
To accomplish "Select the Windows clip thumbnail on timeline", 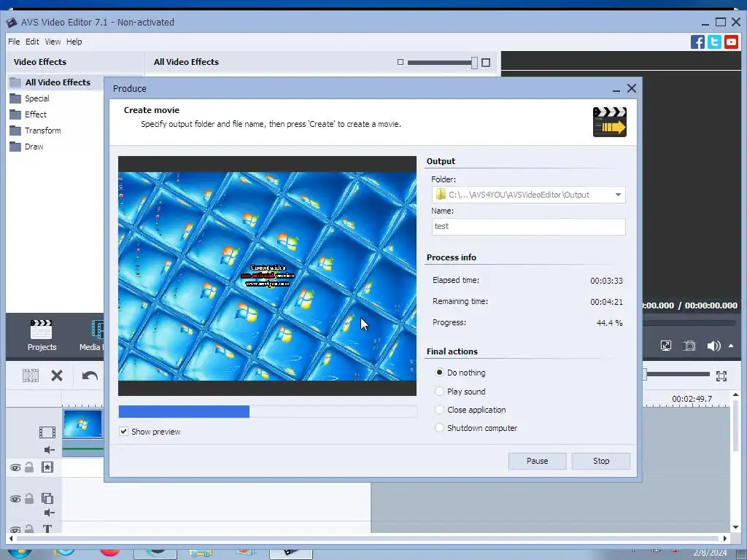I will 82,424.
